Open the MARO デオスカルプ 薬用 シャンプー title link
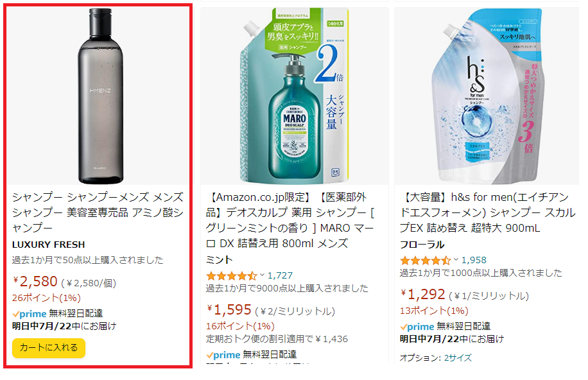Image resolution: width=588 pixels, height=380 pixels. [290, 220]
